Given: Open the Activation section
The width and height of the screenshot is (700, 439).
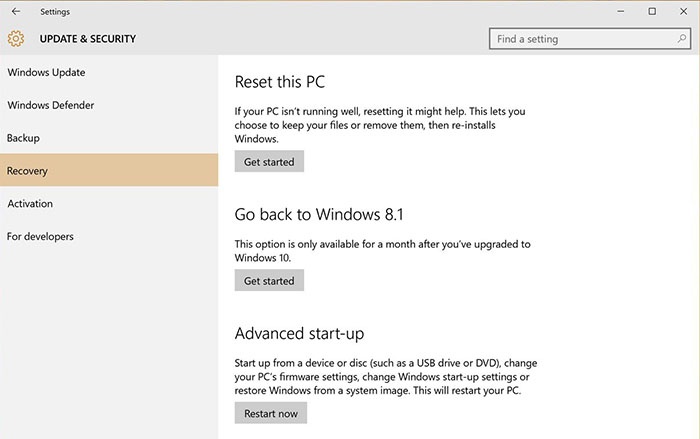Looking at the screenshot, I should [30, 204].
